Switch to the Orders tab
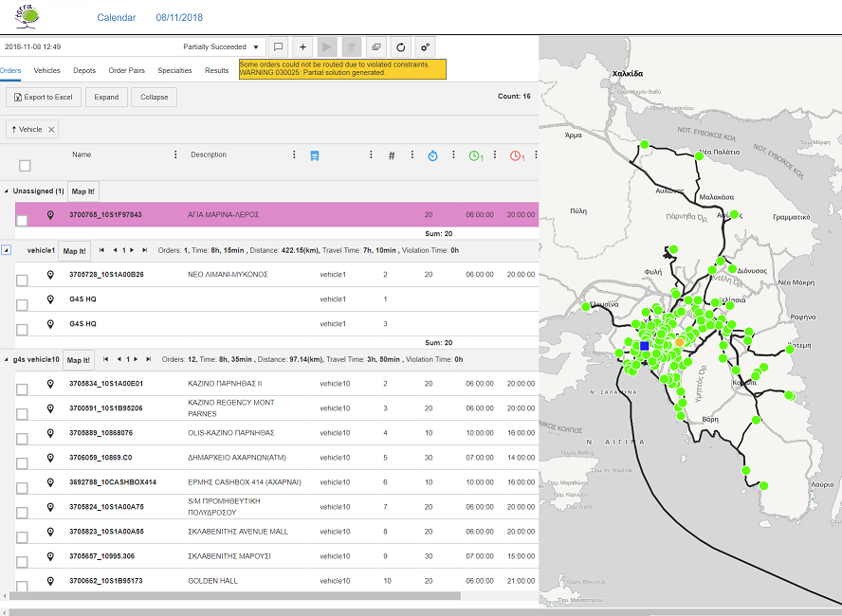The height and width of the screenshot is (616, 842). coord(10,71)
